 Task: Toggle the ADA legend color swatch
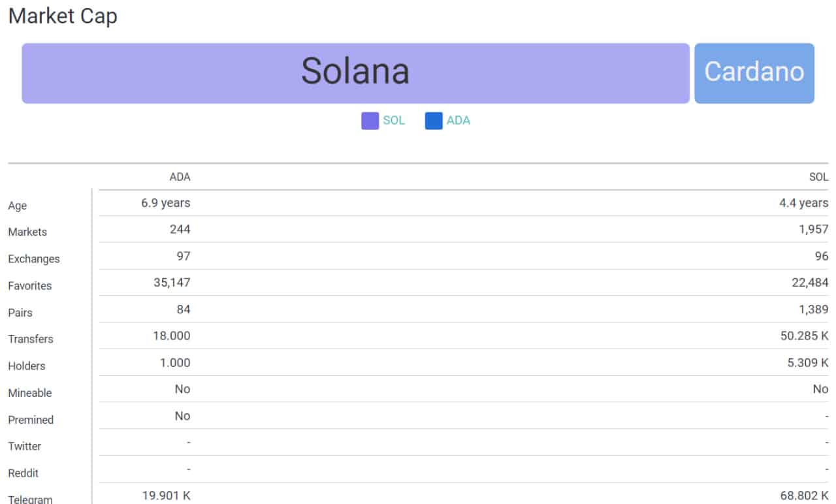[434, 121]
